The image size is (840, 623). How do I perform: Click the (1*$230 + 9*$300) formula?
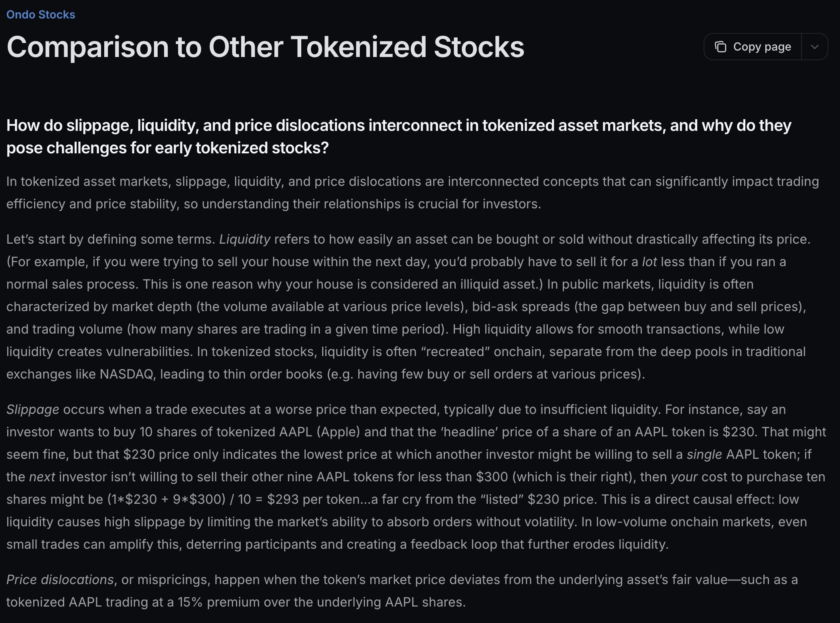(x=166, y=499)
